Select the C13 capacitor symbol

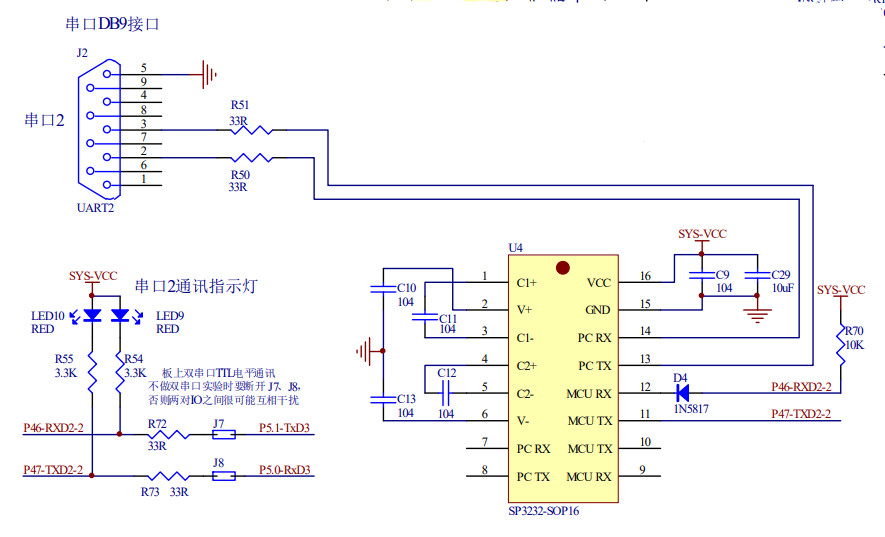point(383,400)
